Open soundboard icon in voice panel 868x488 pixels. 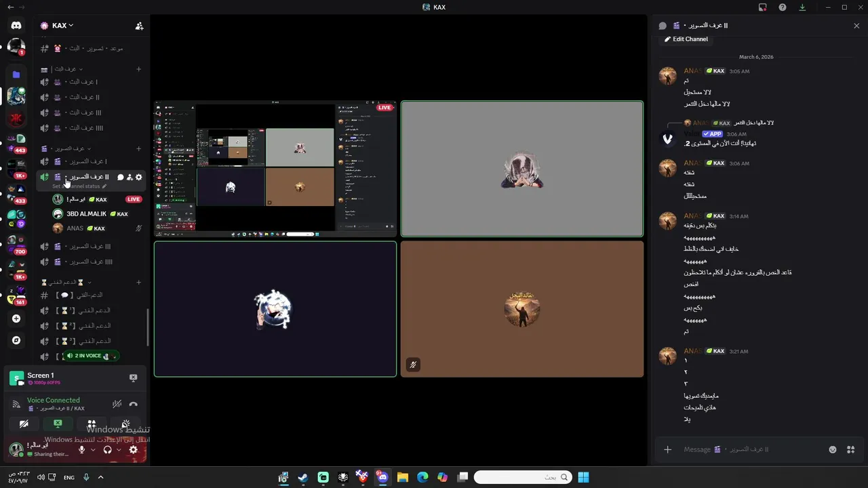125,424
